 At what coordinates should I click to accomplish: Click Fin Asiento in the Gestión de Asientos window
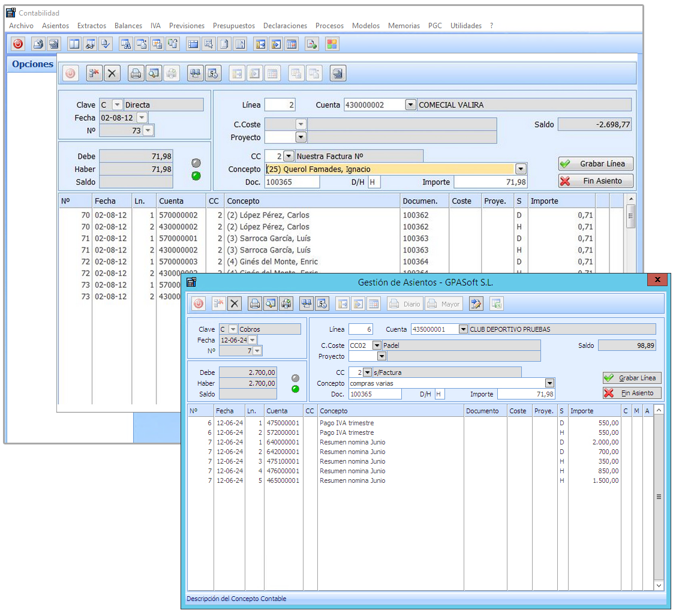point(632,393)
